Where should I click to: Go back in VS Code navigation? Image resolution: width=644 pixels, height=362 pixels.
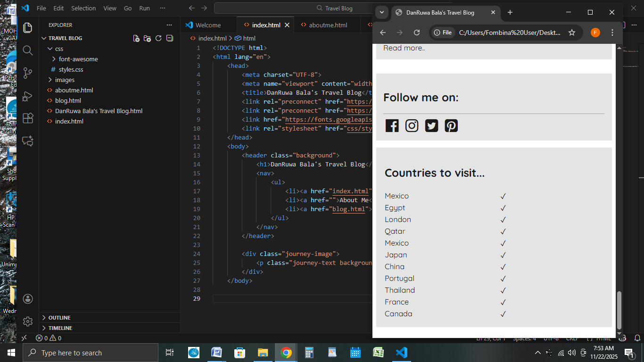(x=191, y=8)
